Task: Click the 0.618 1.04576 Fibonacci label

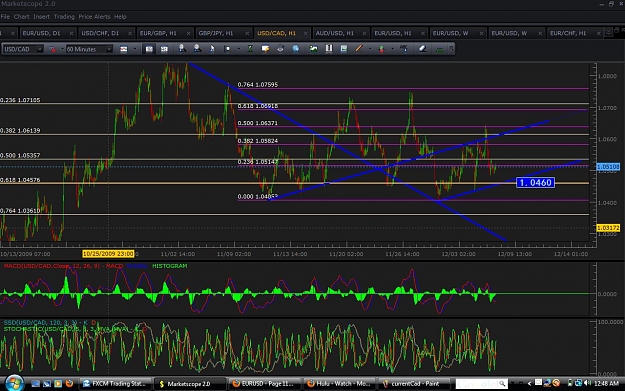Action: pos(20,180)
